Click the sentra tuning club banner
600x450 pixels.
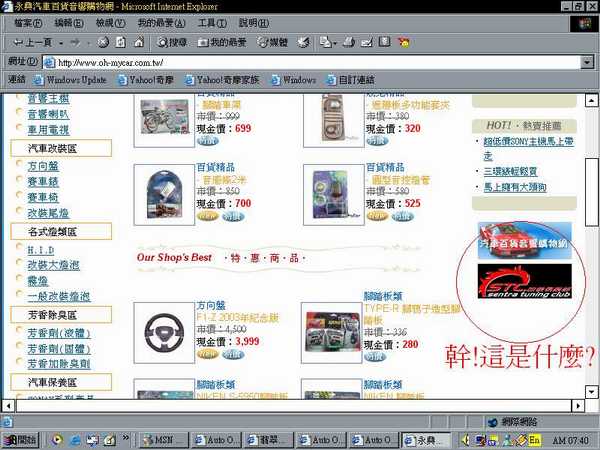coord(525,279)
